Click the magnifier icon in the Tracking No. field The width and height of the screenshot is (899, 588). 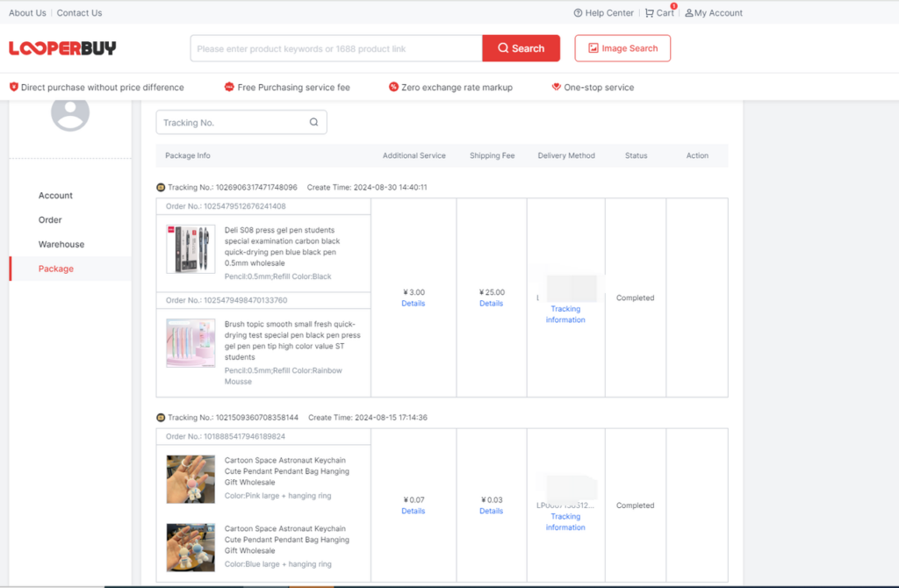click(313, 122)
